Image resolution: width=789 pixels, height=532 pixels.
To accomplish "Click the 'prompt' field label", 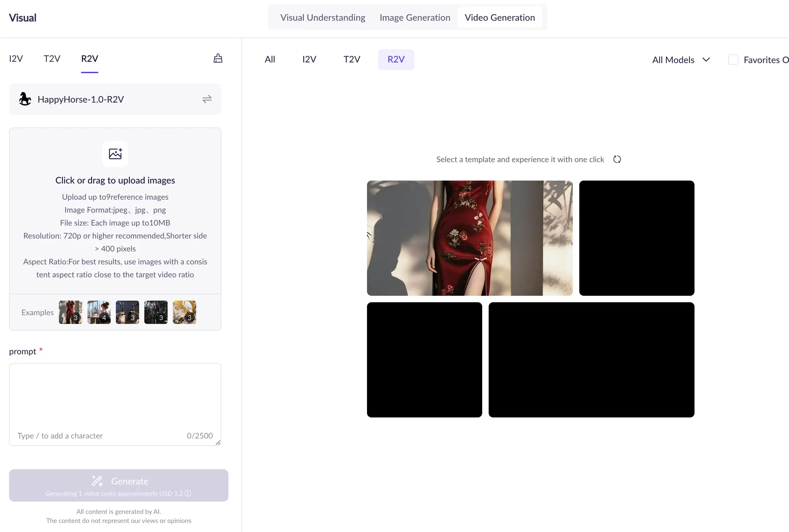I will 22,351.
